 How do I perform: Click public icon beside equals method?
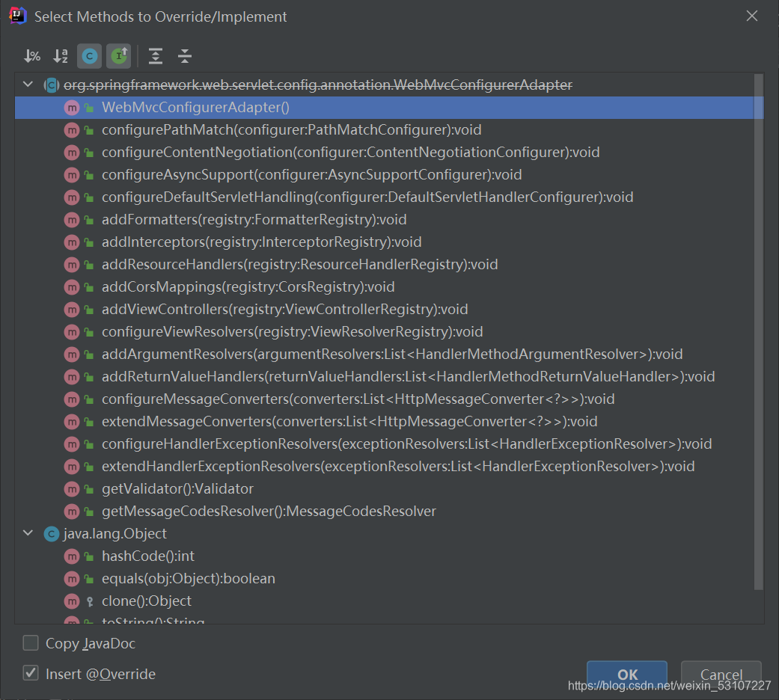click(x=90, y=578)
